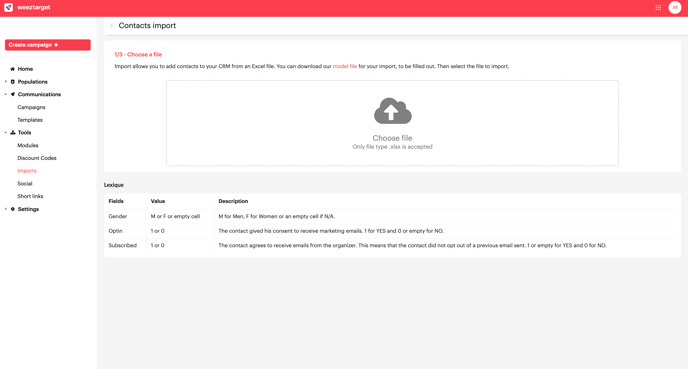Image resolution: width=688 pixels, height=369 pixels.
Task: Open the apps grid icon
Action: (x=658, y=7)
